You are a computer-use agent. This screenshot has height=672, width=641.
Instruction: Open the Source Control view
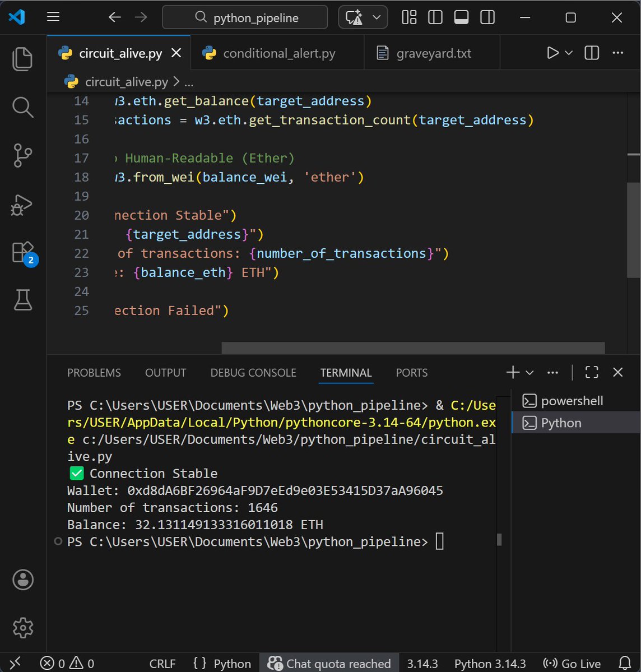(22, 155)
